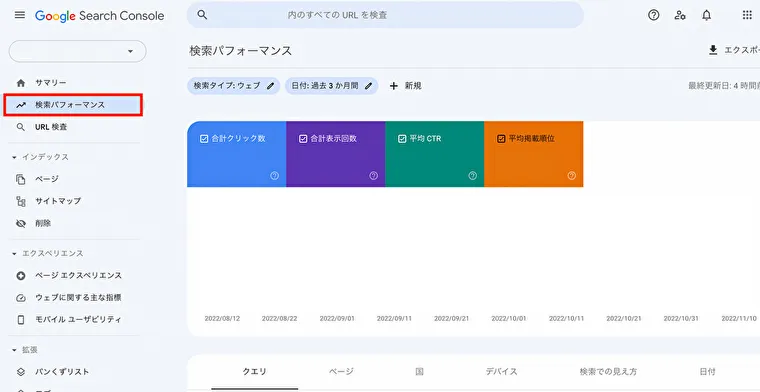Screen dimensions: 760x392
Task: Add a filter with 新規 button
Action: click(406, 86)
